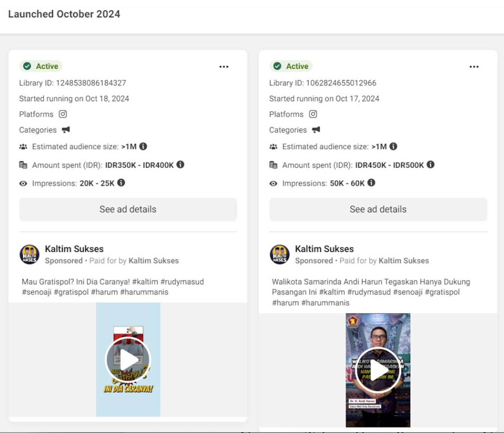Play the Mau Gratispol video

click(128, 360)
